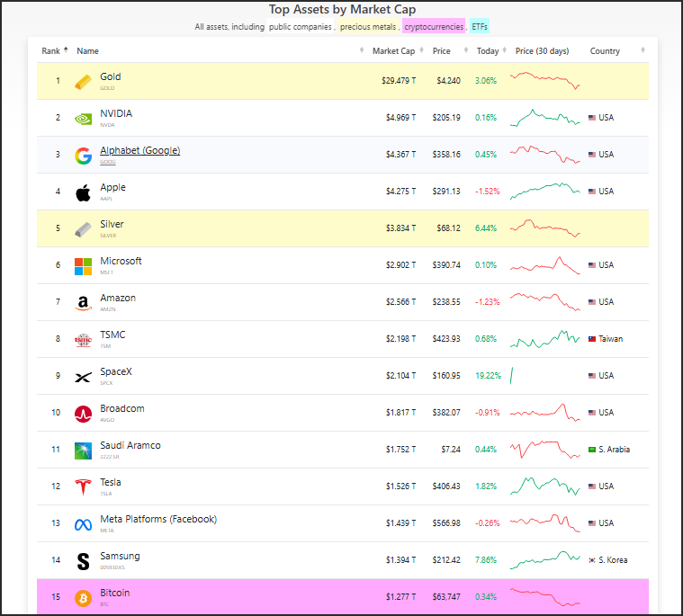Filter by precious metals tag
683x616 pixels.
[369, 27]
